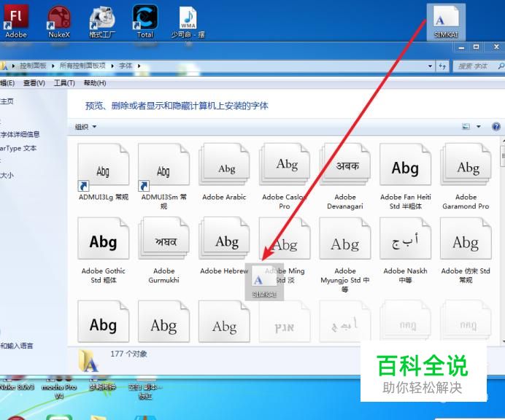Click the search magnifier icon
The width and height of the screenshot is (505, 420).
501,66
